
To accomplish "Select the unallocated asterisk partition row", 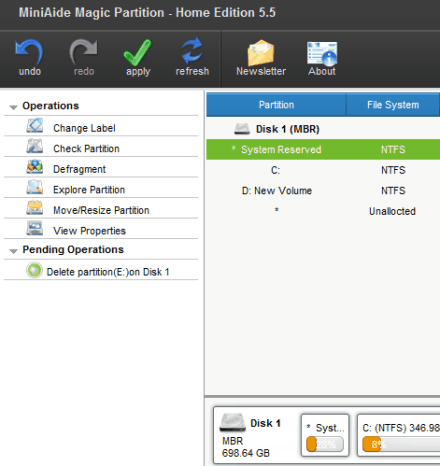I will point(323,211).
